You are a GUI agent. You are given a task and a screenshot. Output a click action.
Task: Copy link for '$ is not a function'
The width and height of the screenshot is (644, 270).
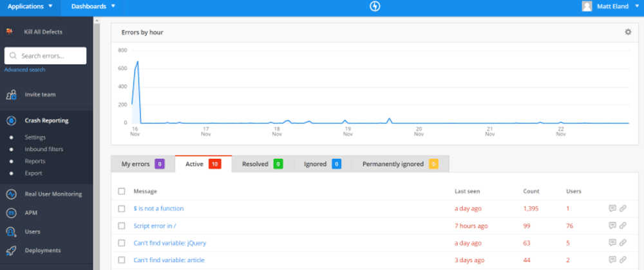click(623, 208)
